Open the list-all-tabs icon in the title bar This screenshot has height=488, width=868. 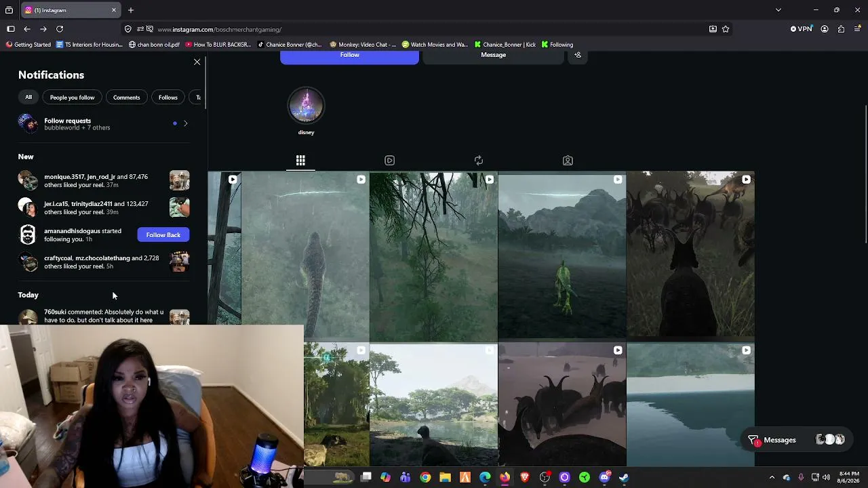(x=9, y=10)
